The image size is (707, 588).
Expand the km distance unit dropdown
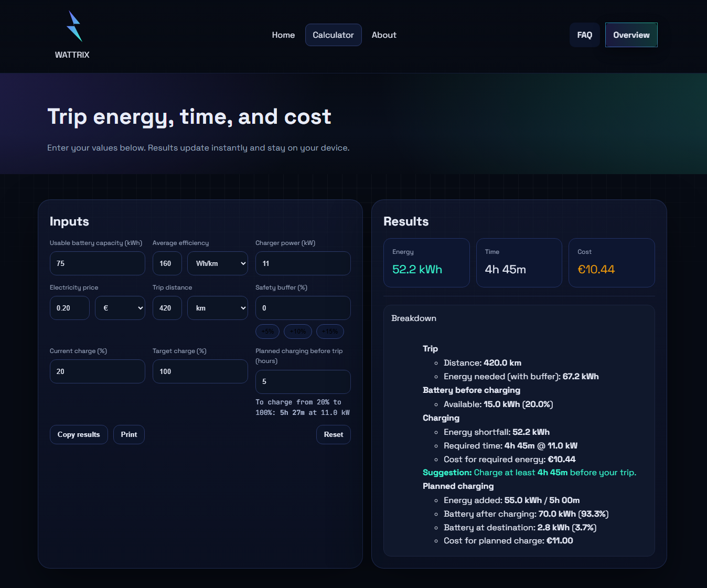pyautogui.click(x=218, y=308)
